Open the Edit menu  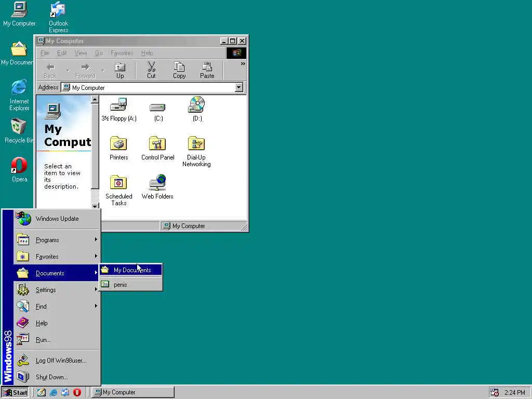click(x=62, y=53)
